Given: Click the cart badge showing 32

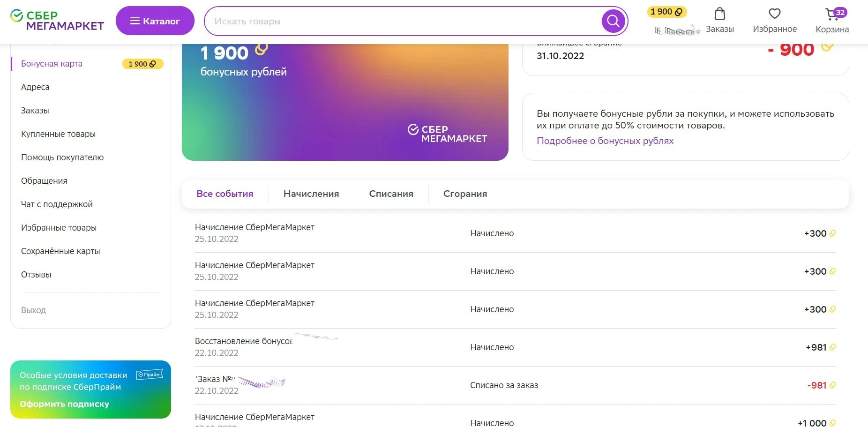Looking at the screenshot, I should (x=840, y=13).
